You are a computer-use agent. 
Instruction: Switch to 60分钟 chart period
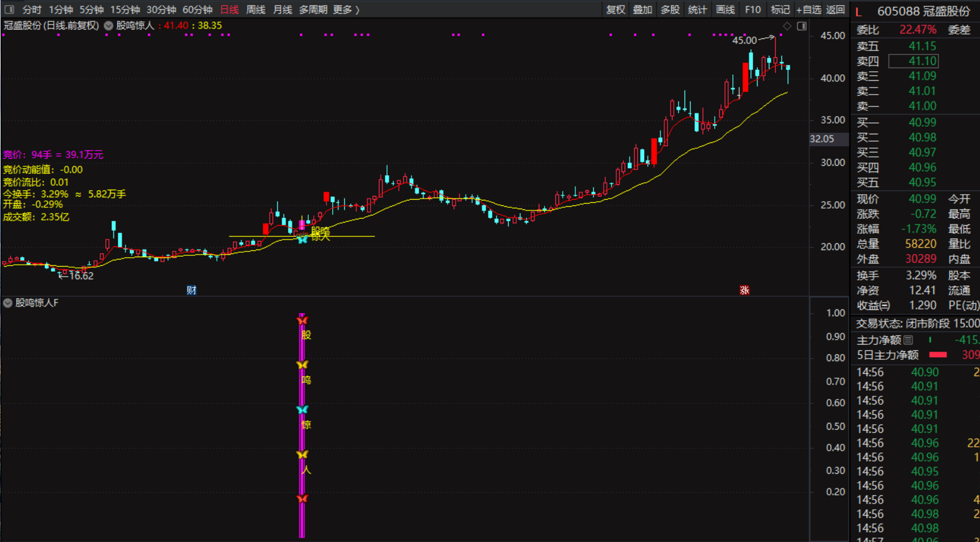(197, 9)
